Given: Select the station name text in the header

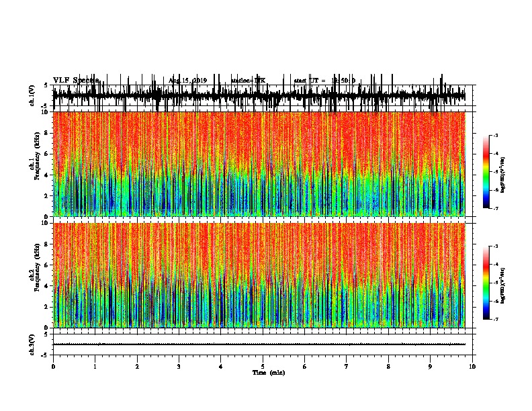Looking at the screenshot, I should click(249, 81).
